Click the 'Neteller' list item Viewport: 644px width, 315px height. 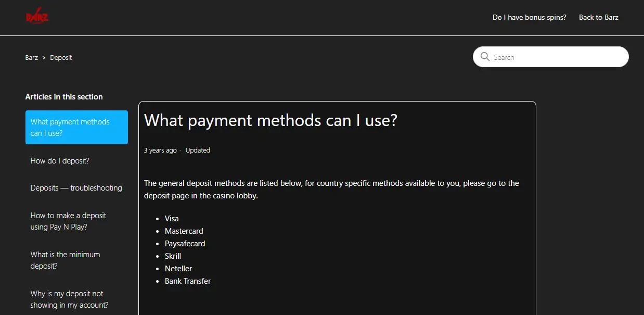pyautogui.click(x=178, y=269)
